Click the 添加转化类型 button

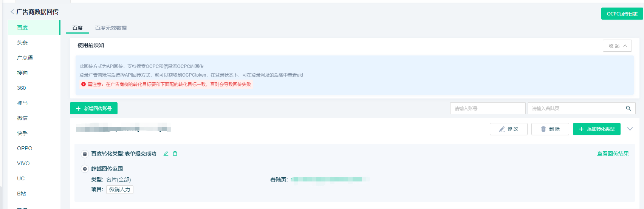click(596, 129)
